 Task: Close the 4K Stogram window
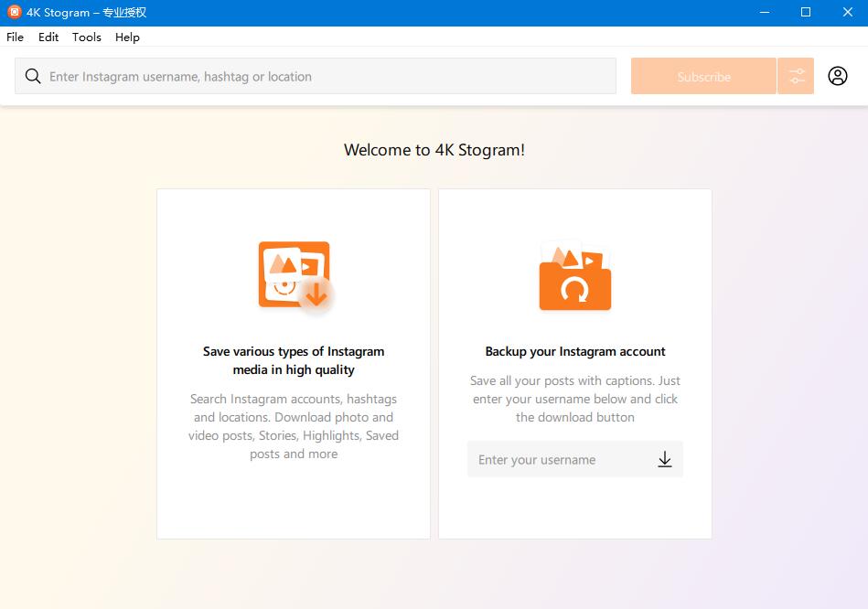point(848,12)
